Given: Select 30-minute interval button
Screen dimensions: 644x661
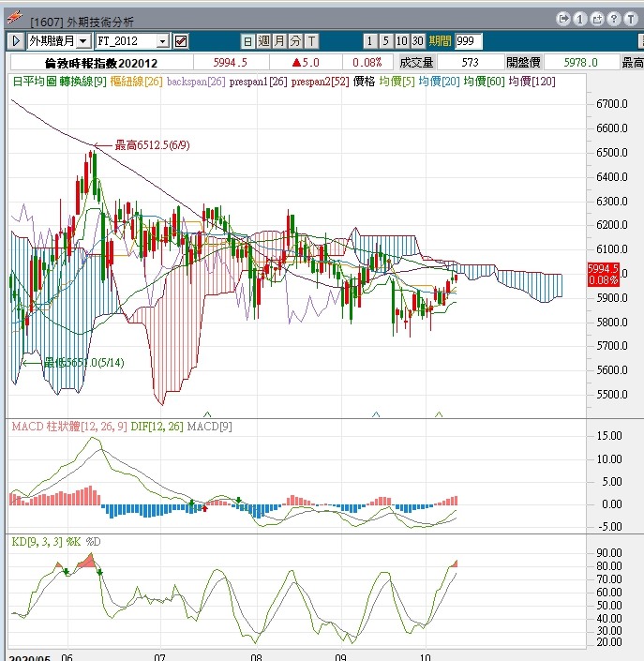Looking at the screenshot, I should [417, 41].
